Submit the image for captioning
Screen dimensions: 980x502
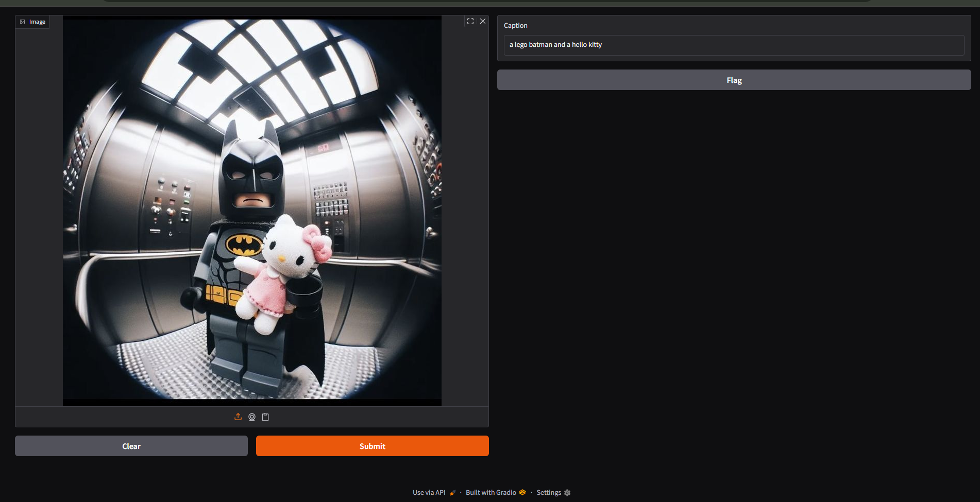pyautogui.click(x=373, y=446)
